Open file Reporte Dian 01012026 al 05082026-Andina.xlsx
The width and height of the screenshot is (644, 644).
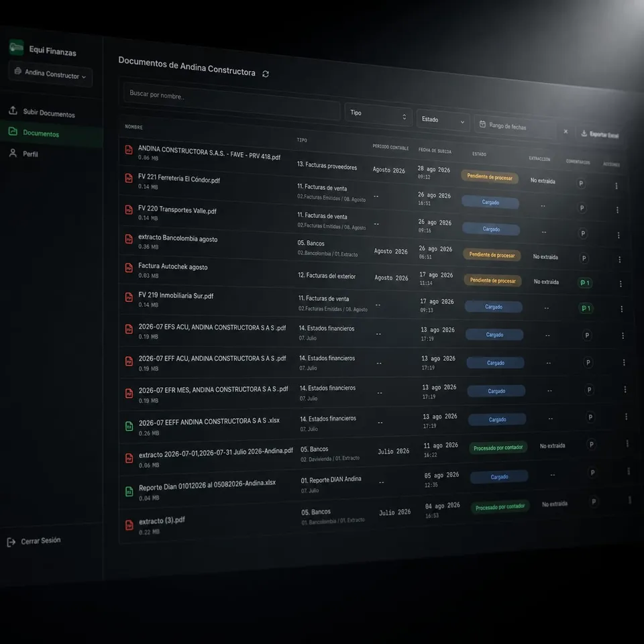207,486
